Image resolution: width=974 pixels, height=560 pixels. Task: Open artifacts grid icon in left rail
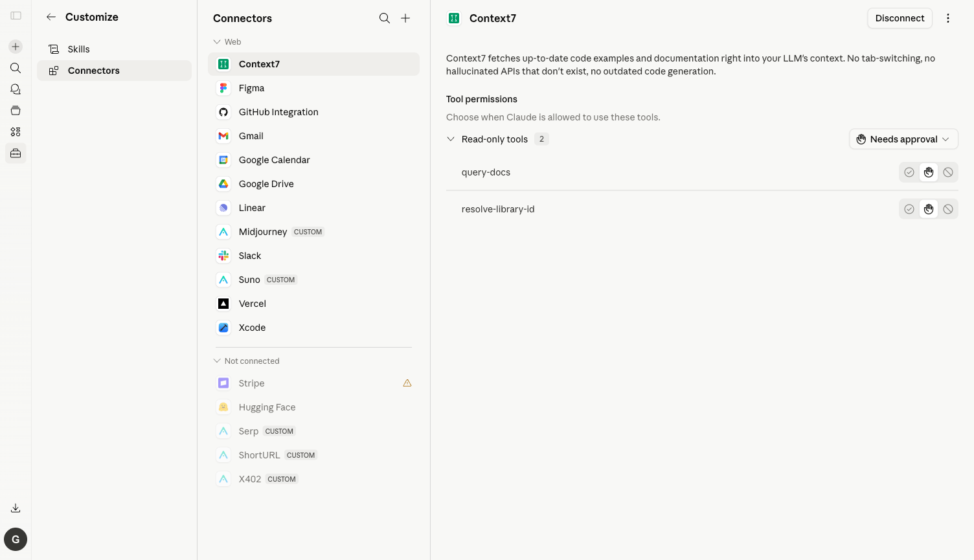coord(16,132)
